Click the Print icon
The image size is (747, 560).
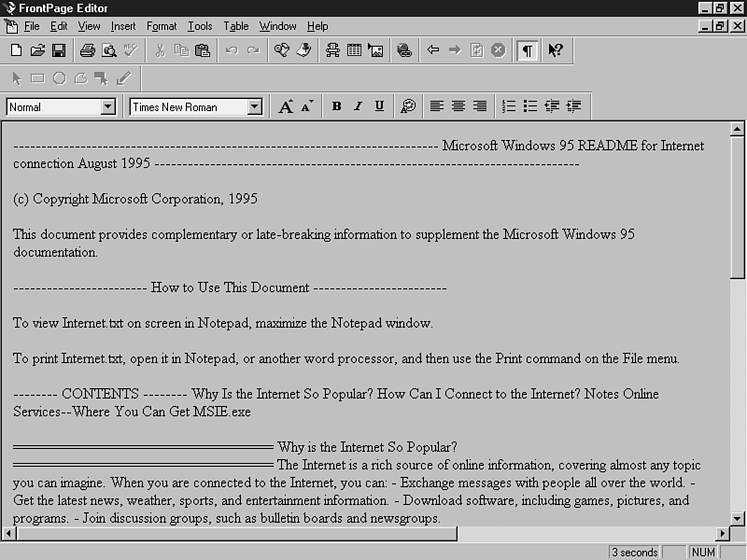coord(87,50)
